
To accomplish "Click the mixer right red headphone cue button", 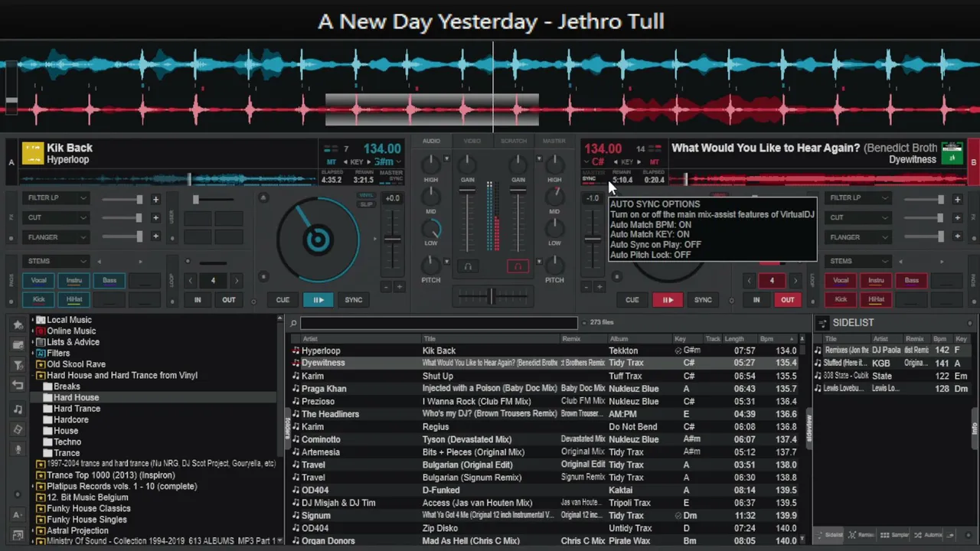I will (x=518, y=266).
